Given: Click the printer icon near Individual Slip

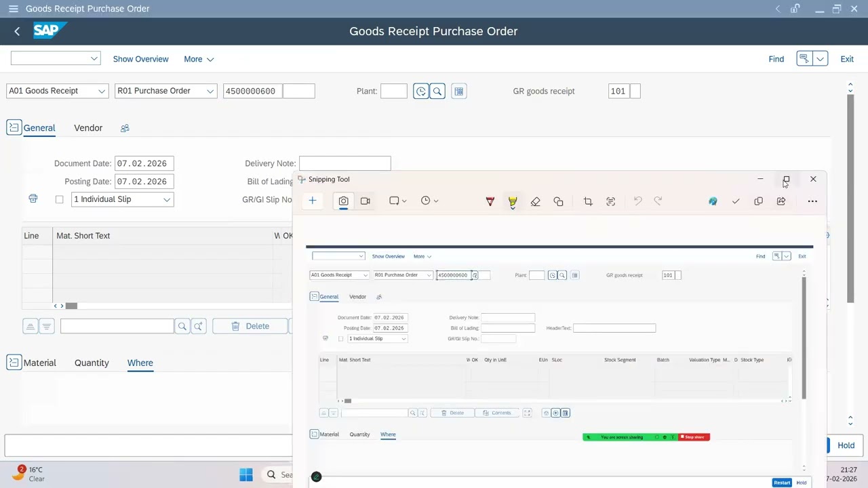Looking at the screenshot, I should pos(33,199).
